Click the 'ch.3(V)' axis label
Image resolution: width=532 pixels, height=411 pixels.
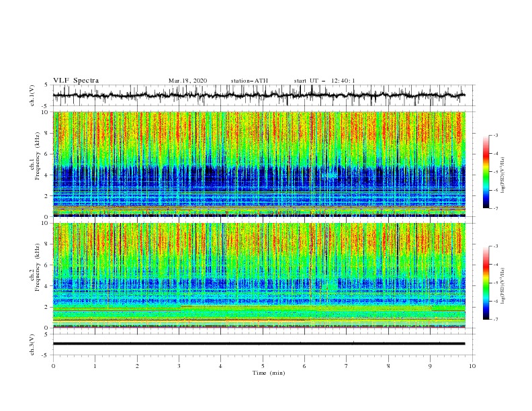coord(32,345)
